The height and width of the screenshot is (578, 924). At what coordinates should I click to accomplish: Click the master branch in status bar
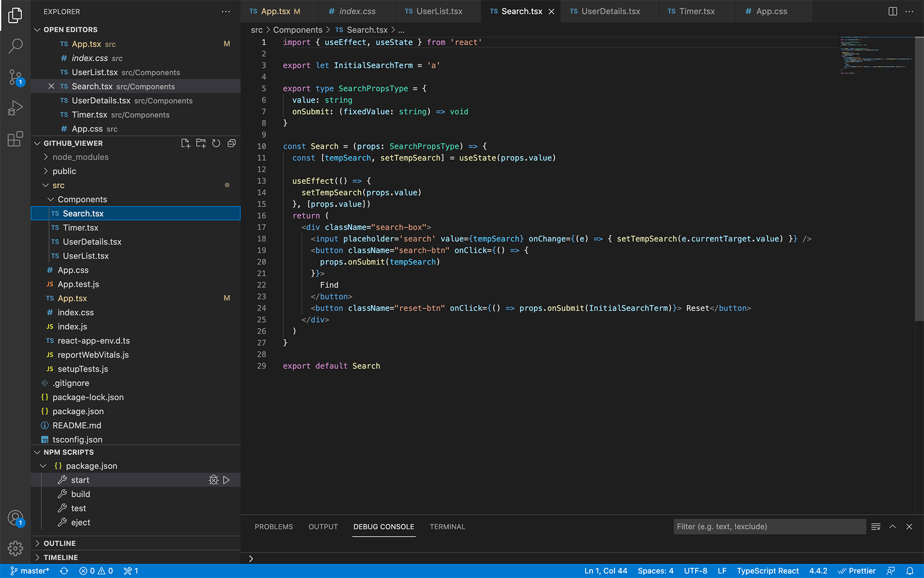click(x=30, y=571)
